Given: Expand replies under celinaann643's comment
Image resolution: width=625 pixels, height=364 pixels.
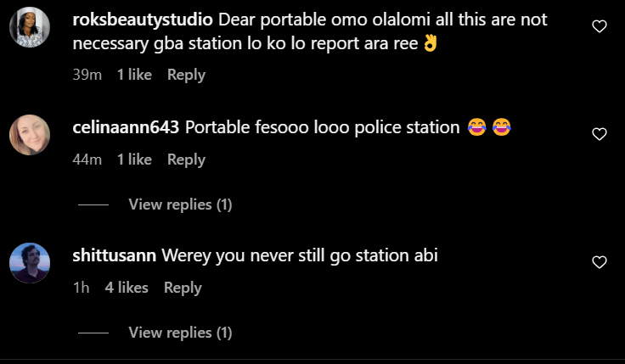Looking at the screenshot, I should tap(180, 204).
